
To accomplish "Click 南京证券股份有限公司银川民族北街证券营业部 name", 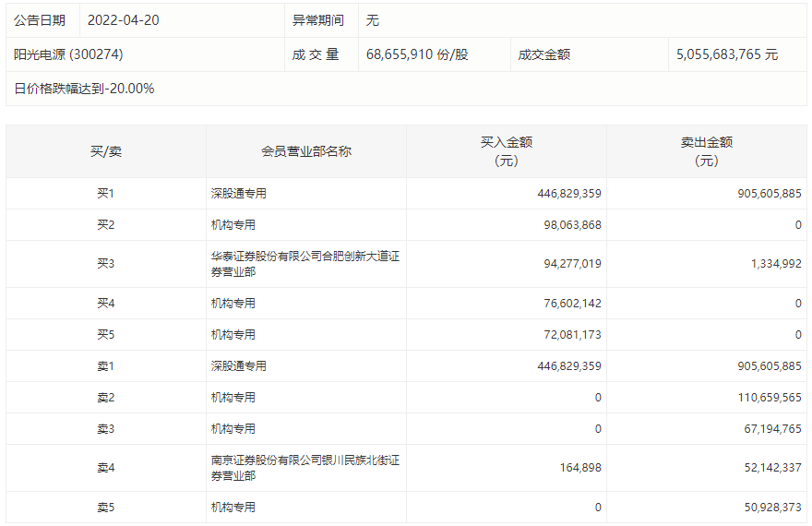I will (305, 468).
